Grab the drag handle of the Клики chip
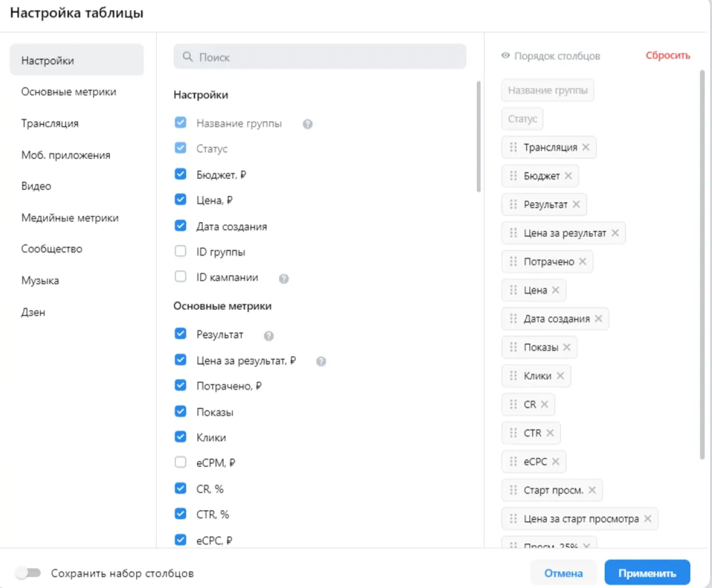The width and height of the screenshot is (712, 588). tap(514, 376)
